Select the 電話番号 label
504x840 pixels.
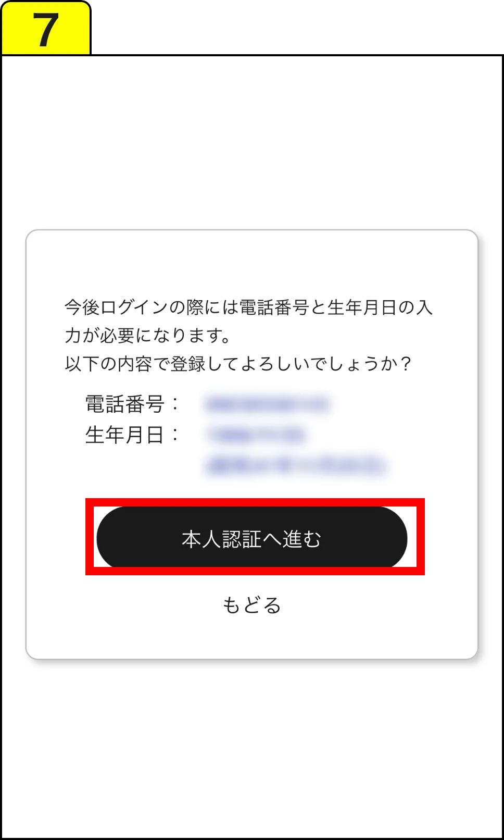click(125, 404)
